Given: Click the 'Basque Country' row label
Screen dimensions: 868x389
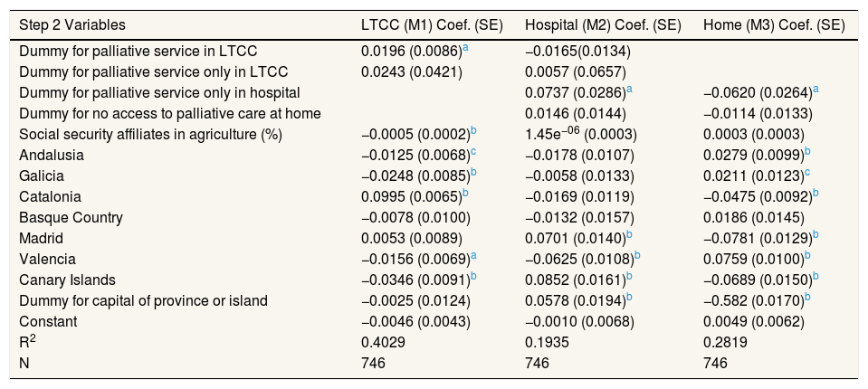Looking at the screenshot, I should (x=71, y=218).
